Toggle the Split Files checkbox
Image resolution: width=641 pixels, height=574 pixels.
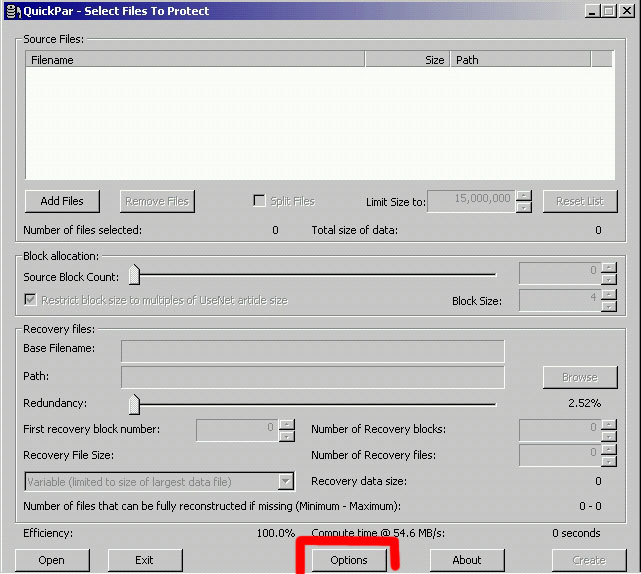pyautogui.click(x=259, y=201)
